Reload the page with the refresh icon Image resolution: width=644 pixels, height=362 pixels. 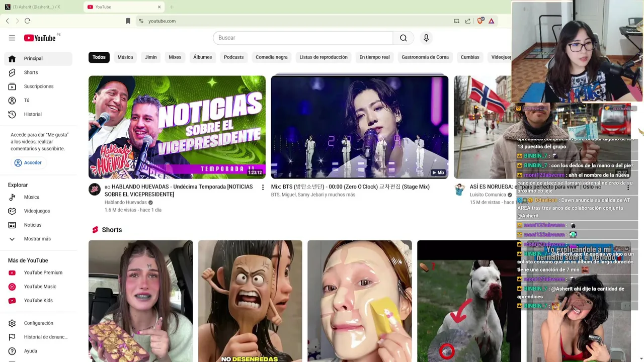tap(27, 21)
